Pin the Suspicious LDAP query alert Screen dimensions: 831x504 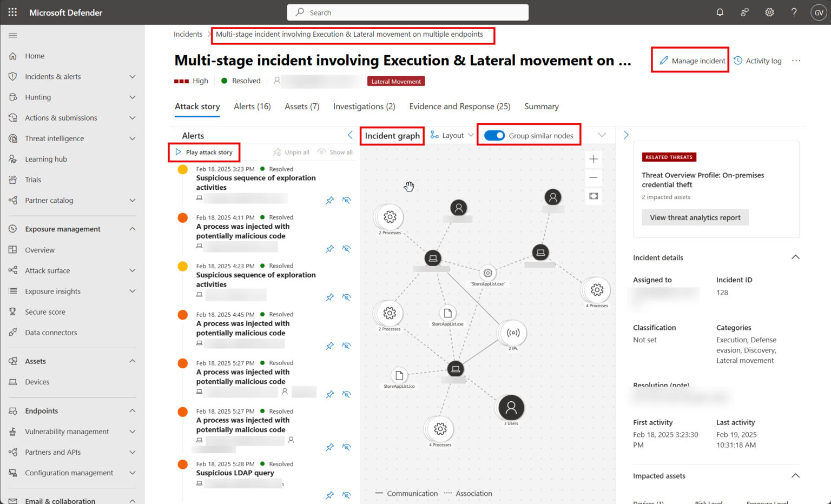coord(329,495)
